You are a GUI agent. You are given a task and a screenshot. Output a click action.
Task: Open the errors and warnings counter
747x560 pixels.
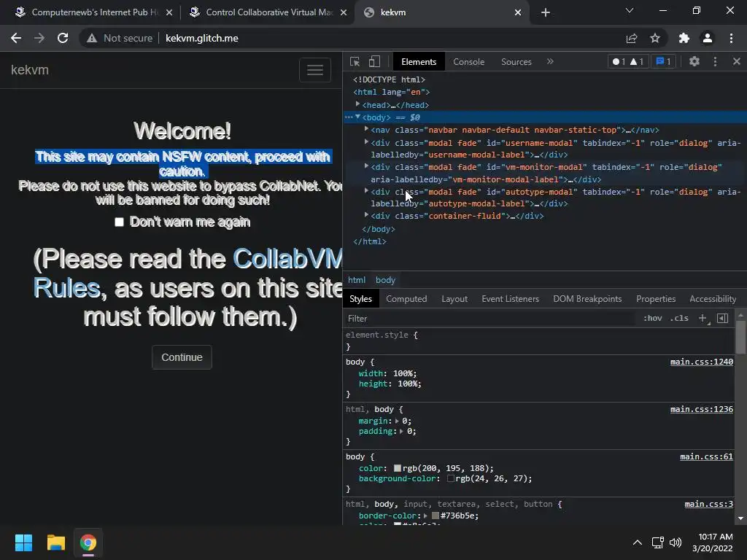click(x=628, y=61)
